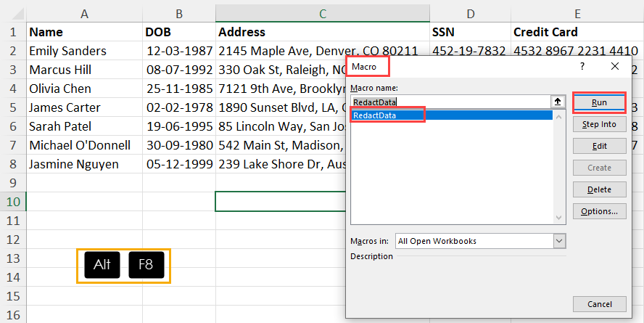Viewport: 644px width, 323px height.
Task: Click the help question mark icon
Action: (x=582, y=66)
